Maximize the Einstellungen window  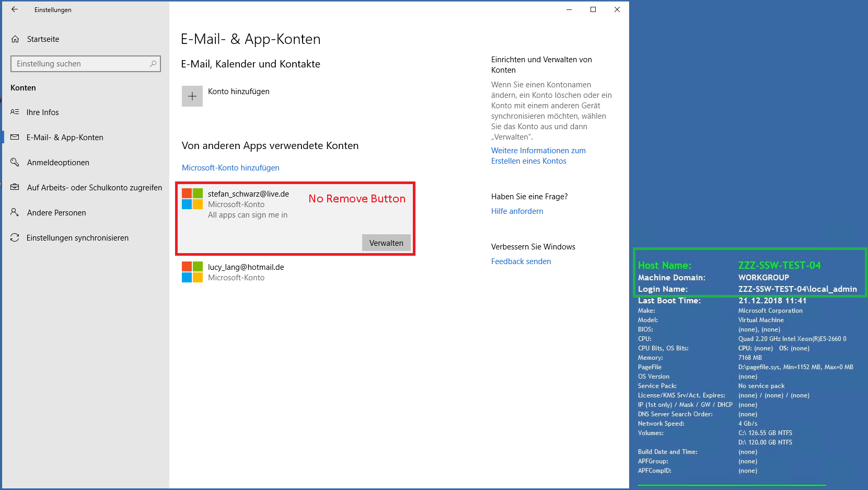point(593,9)
